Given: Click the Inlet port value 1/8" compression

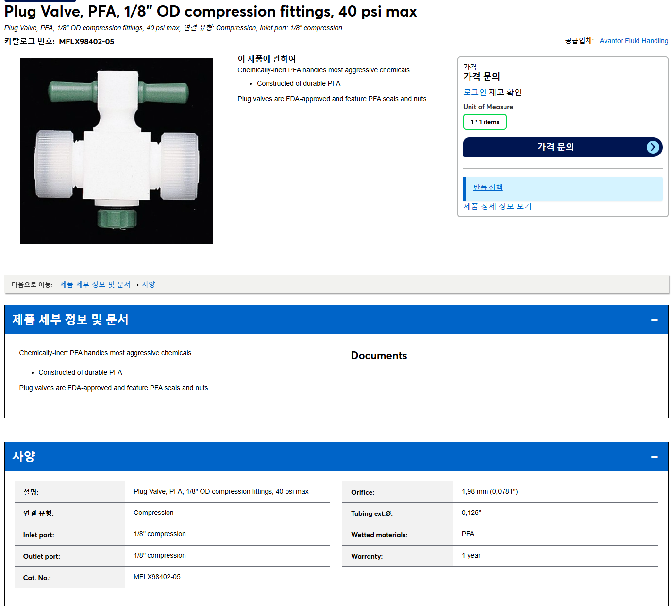Looking at the screenshot, I should (160, 534).
